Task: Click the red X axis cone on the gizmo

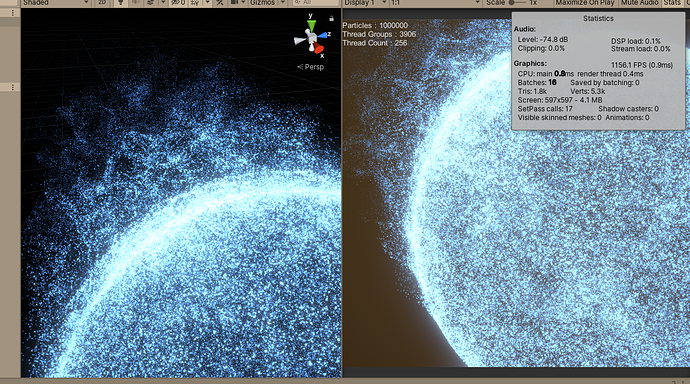Action: point(319,48)
